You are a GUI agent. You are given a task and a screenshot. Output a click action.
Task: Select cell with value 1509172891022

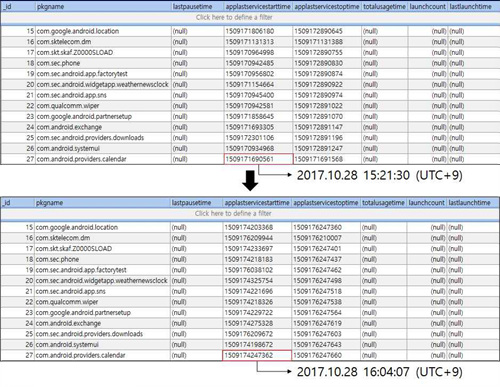[x=327, y=106]
